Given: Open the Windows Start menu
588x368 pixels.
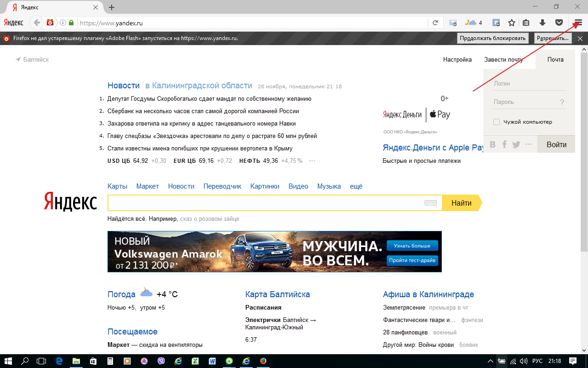Looking at the screenshot, I should coord(9,361).
